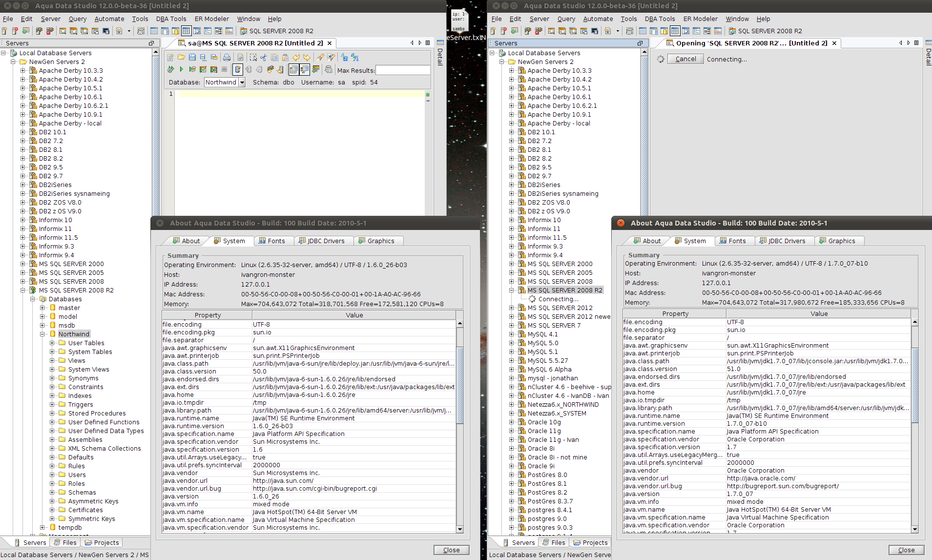Expand Oracle 10g node in right tree
The width and height of the screenshot is (932, 560).
pyautogui.click(x=512, y=422)
